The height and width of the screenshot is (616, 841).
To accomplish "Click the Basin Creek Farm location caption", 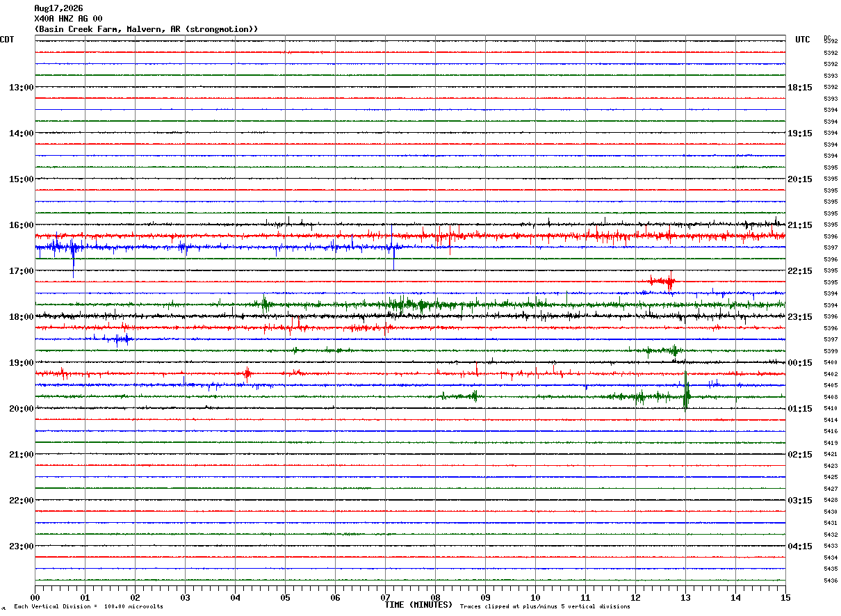I will [146, 29].
